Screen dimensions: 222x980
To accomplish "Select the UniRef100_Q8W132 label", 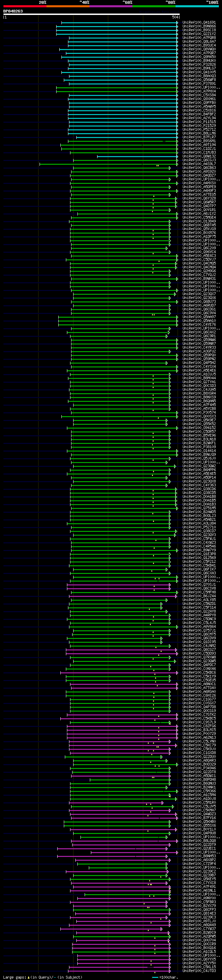I will pyautogui.click(x=199, y=156).
